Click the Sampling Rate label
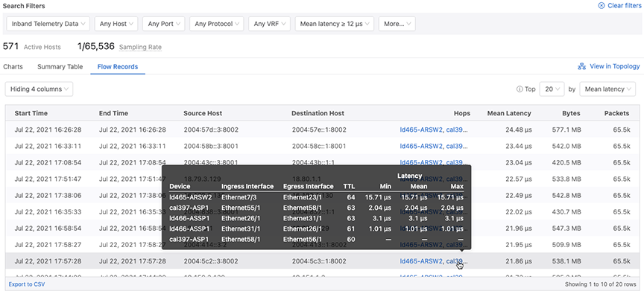Image resolution: width=644 pixels, height=294 pixels. tap(140, 47)
